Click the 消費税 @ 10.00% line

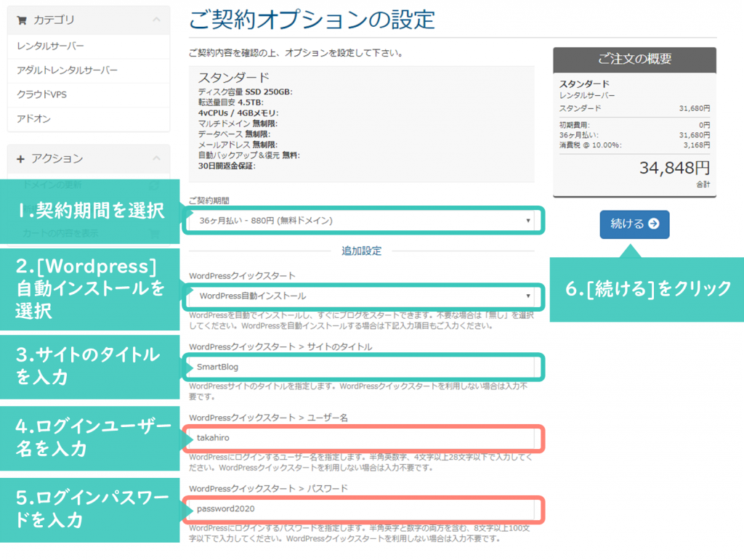(634, 145)
